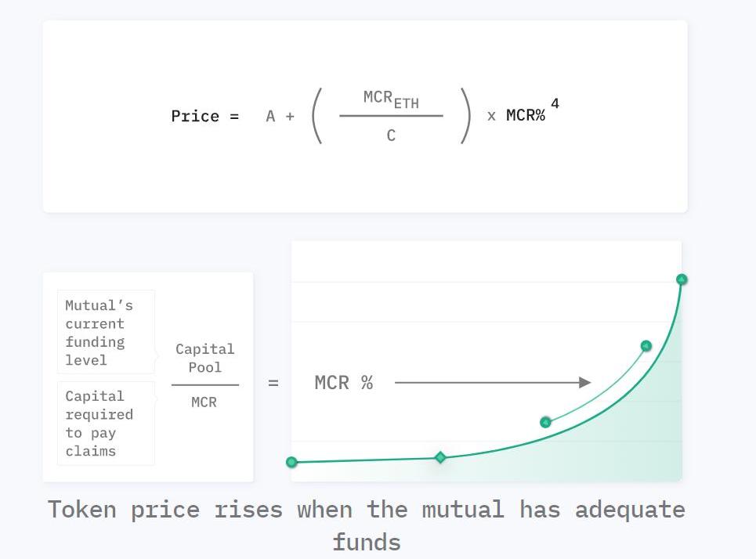Viewport: 756px width, 559px height.
Task: Click the right parenthesis in the formula
Action: pos(465,116)
